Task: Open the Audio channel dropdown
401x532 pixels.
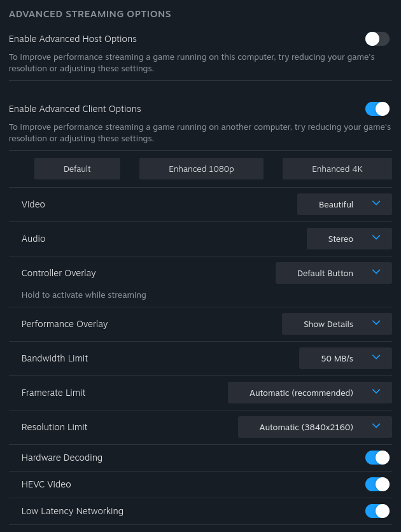Action: pyautogui.click(x=349, y=239)
